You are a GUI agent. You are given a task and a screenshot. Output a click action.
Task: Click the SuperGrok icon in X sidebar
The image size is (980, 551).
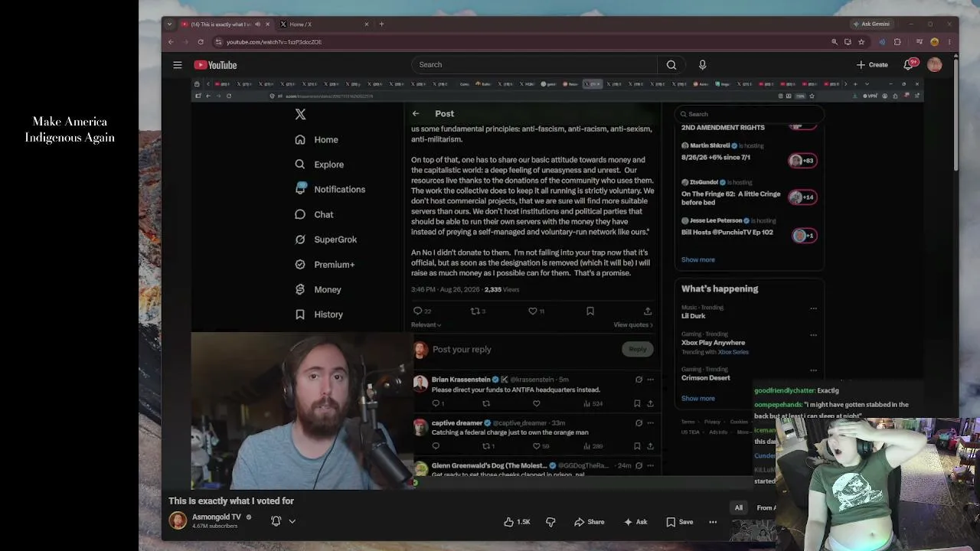pyautogui.click(x=300, y=240)
